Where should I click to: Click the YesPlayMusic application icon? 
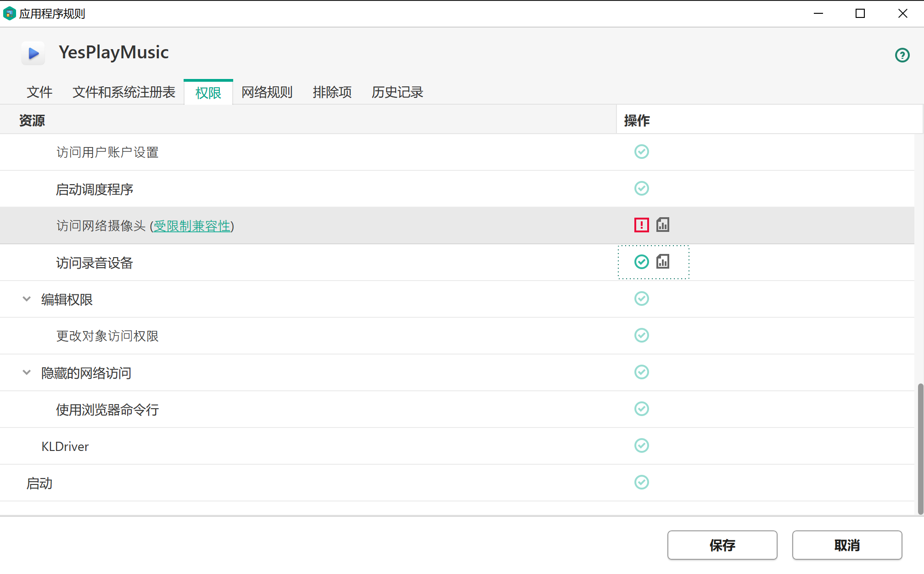click(x=33, y=53)
